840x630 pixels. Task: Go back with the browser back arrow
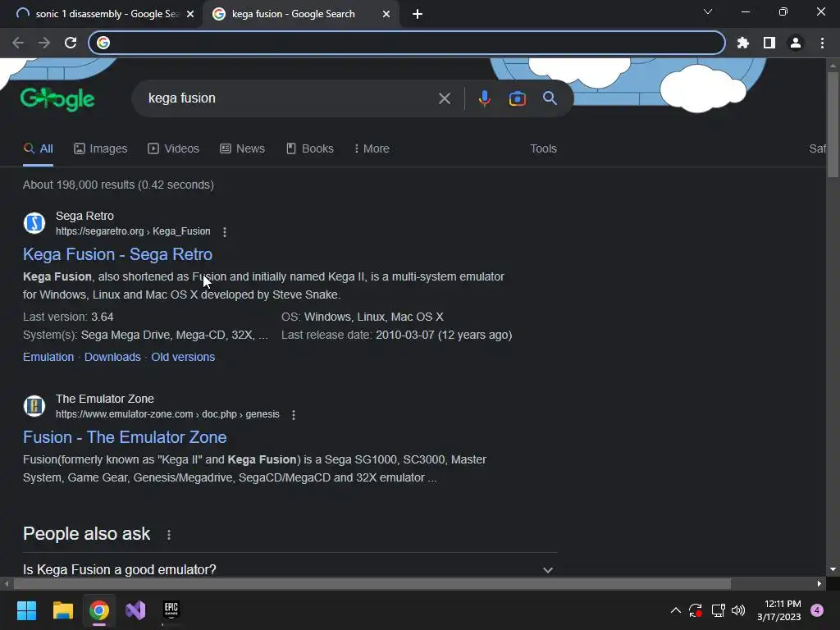coord(18,43)
